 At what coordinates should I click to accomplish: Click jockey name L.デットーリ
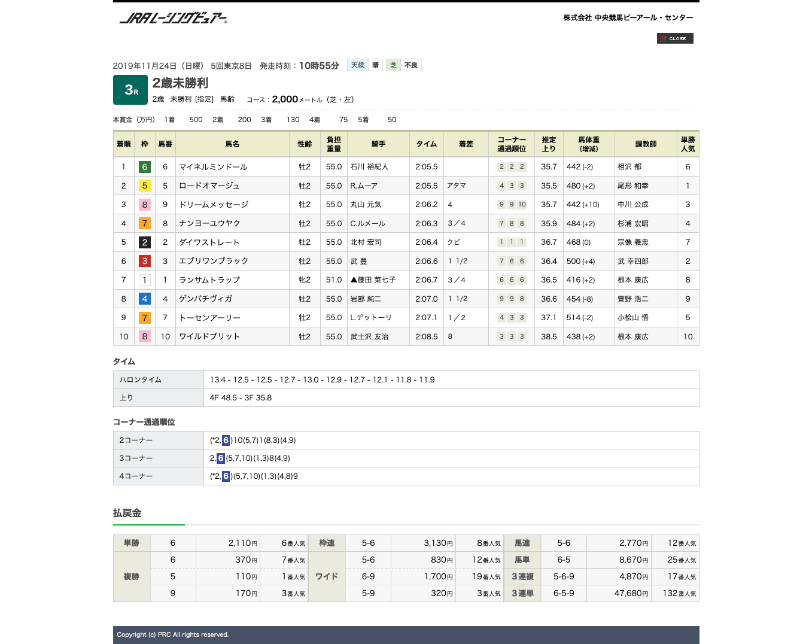(x=371, y=318)
